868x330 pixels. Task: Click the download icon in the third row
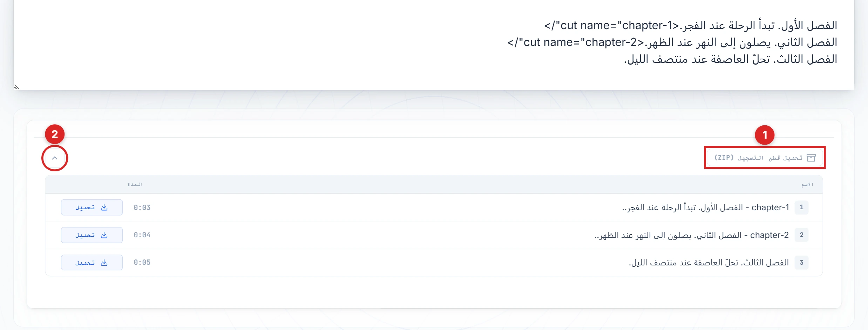[104, 263]
